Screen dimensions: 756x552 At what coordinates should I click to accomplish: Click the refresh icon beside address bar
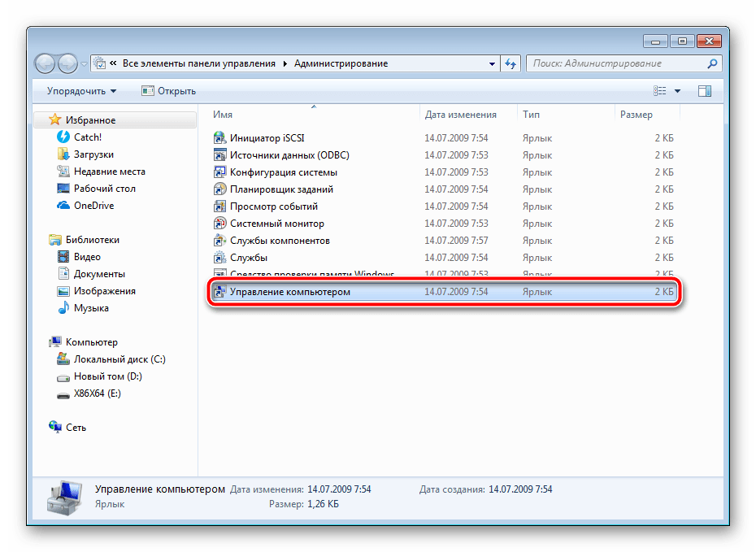click(511, 63)
